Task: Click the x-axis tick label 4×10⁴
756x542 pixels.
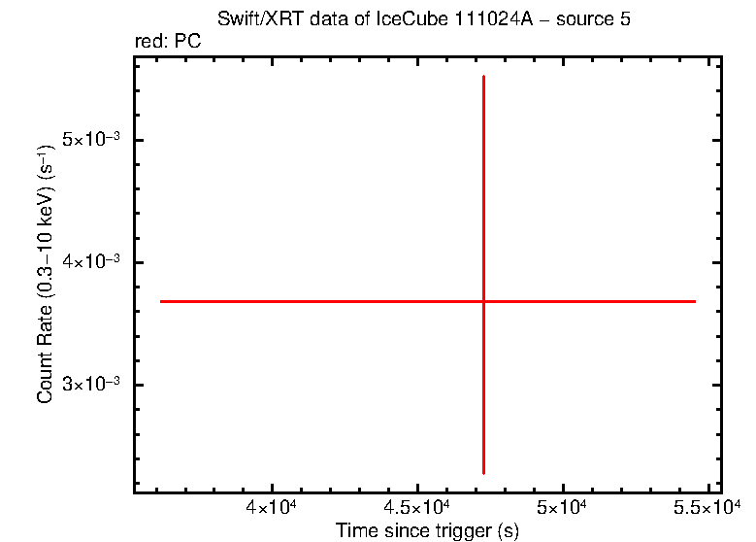Action: 271,507
